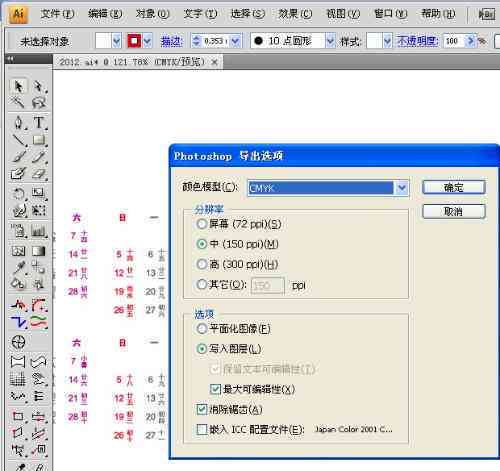Click the 样式 style swatch box
The height and width of the screenshot is (471, 500).
pos(374,41)
